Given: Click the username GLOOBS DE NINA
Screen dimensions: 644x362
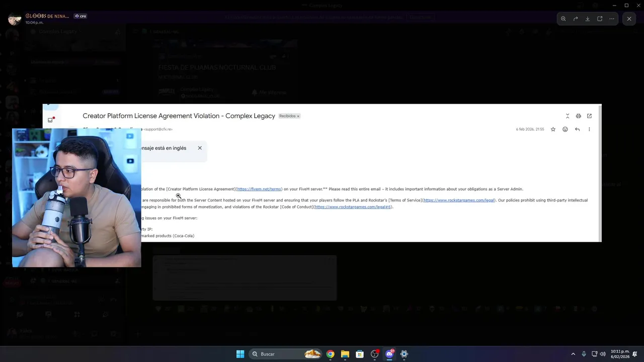Looking at the screenshot, I should pos(47,16).
